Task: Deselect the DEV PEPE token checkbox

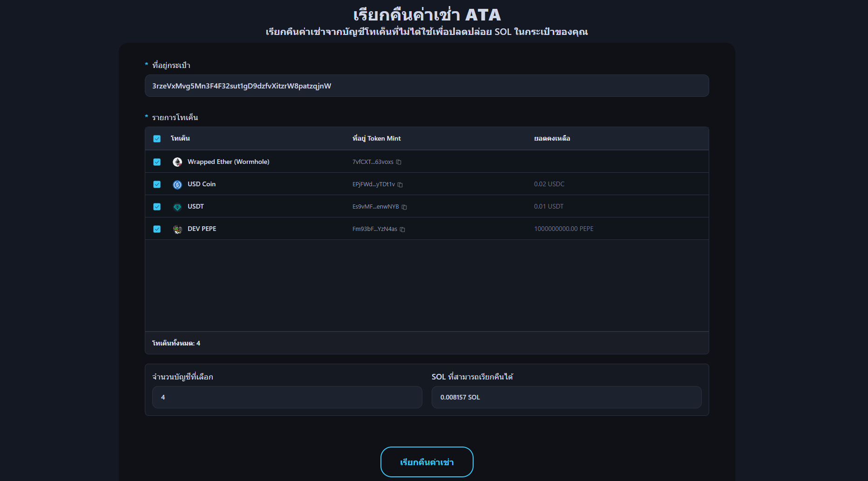Action: [157, 229]
